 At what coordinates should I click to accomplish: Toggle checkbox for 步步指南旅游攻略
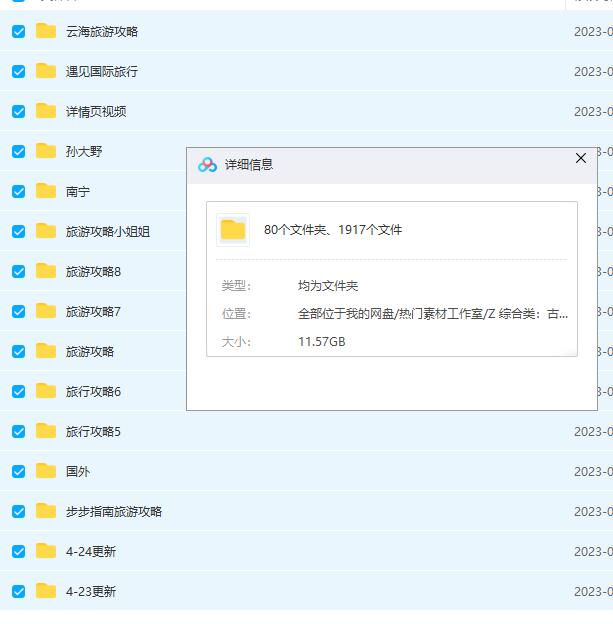click(x=18, y=511)
